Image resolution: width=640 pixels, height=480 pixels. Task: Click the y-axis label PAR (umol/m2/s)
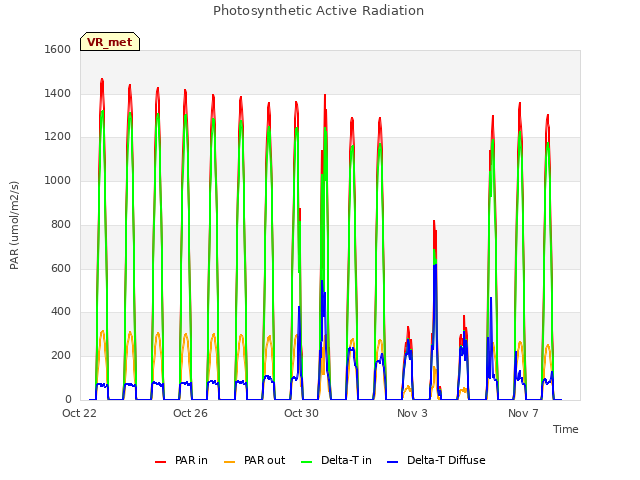pos(14,225)
